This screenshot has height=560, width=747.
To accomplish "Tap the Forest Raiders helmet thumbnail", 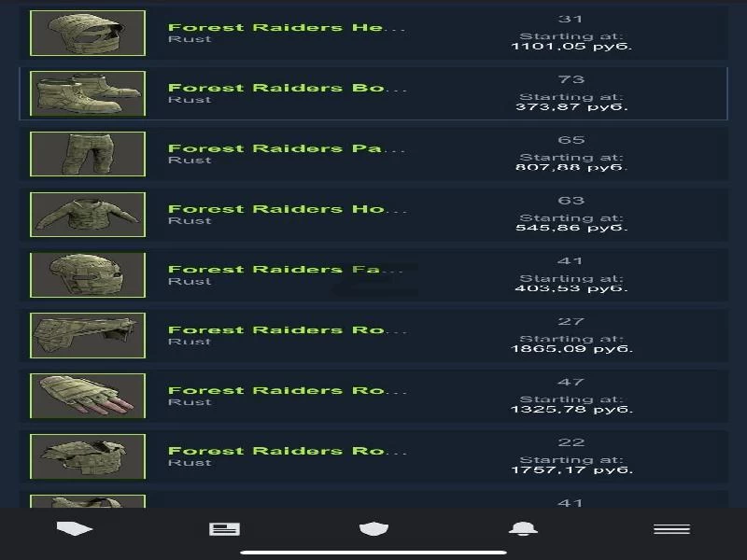I will pyautogui.click(x=88, y=33).
